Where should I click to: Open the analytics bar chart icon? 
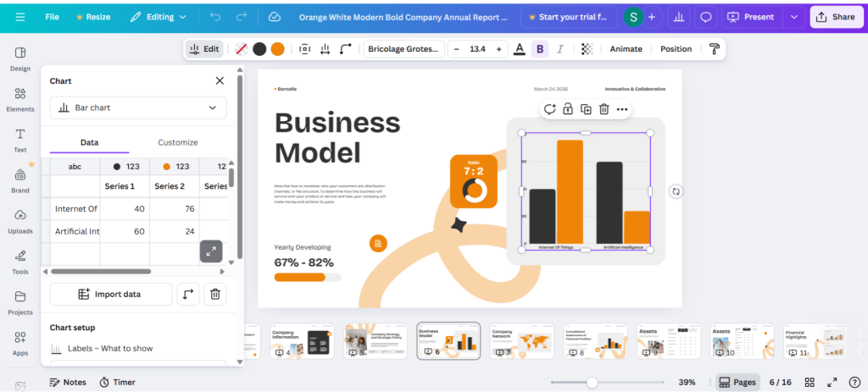click(x=678, y=17)
